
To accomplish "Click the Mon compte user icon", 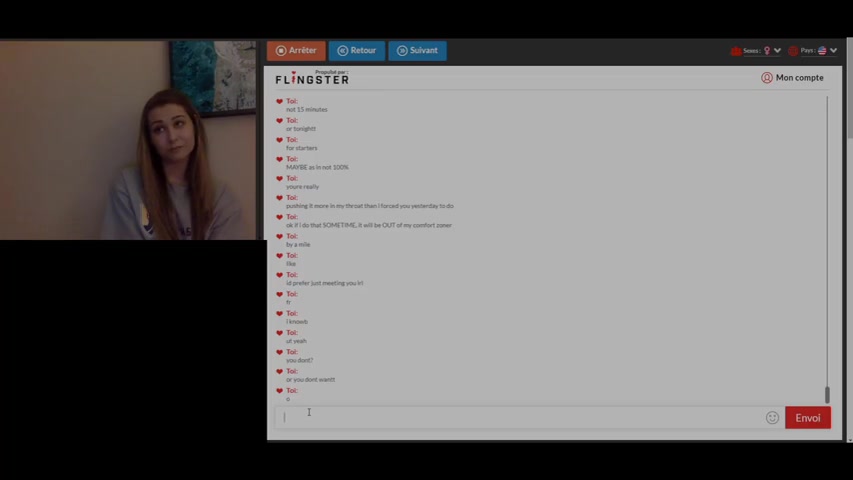I will [x=767, y=78].
